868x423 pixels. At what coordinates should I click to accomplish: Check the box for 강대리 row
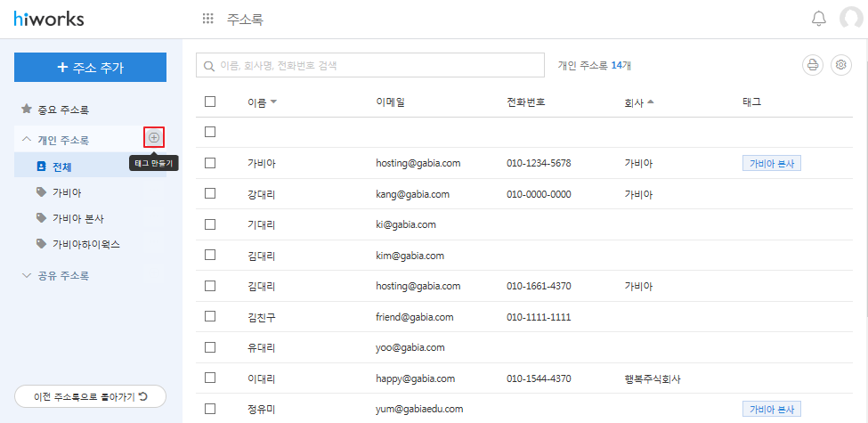210,193
